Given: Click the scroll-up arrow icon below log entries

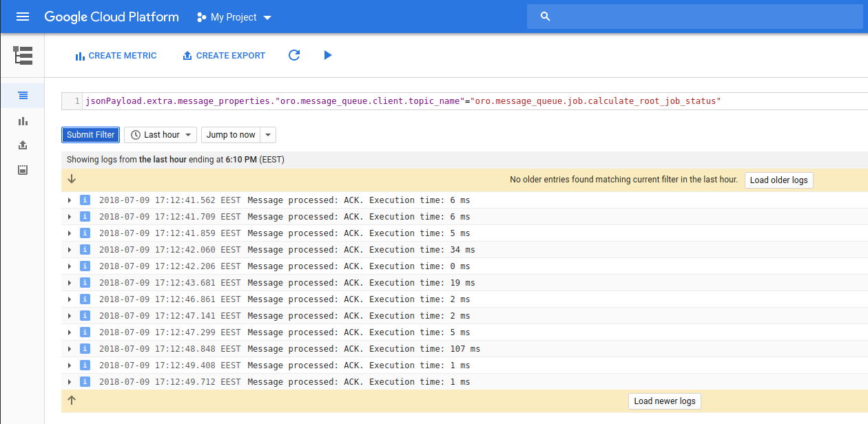Looking at the screenshot, I should point(72,401).
